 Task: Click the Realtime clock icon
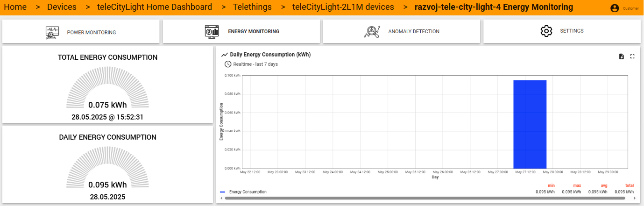point(228,64)
